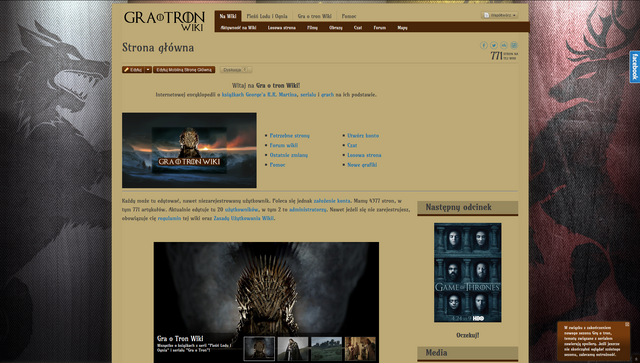Open the blue facebook side tab

coord(635,67)
